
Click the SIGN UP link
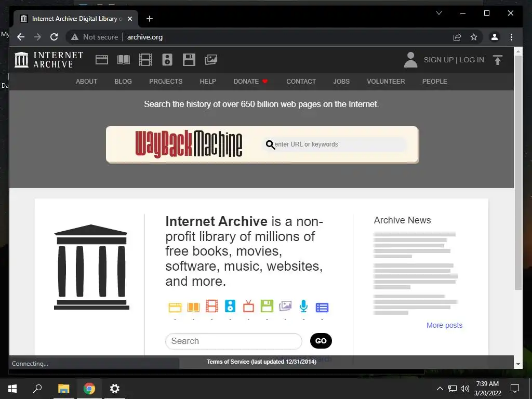point(438,60)
